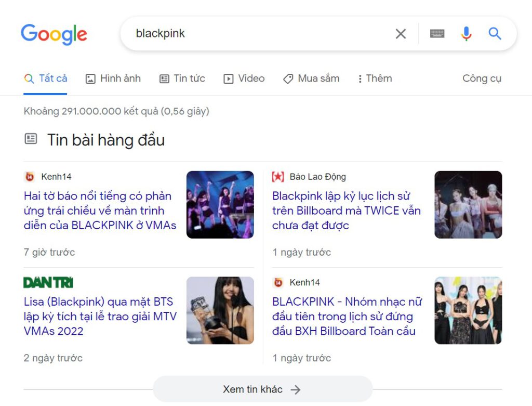Click the Tin tức news icon
Screen dimensions: 532x406
point(165,78)
